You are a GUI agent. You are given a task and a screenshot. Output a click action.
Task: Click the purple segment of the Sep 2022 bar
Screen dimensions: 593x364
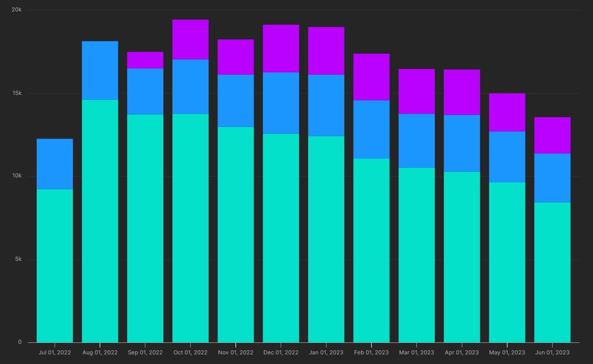[x=145, y=60]
